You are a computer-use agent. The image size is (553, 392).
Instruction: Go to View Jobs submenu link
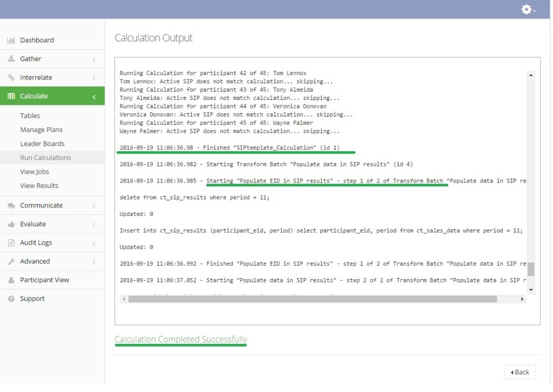[x=35, y=172]
